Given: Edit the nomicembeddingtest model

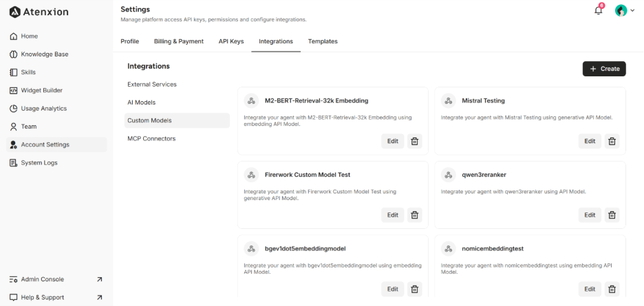Looking at the screenshot, I should coord(590,289).
